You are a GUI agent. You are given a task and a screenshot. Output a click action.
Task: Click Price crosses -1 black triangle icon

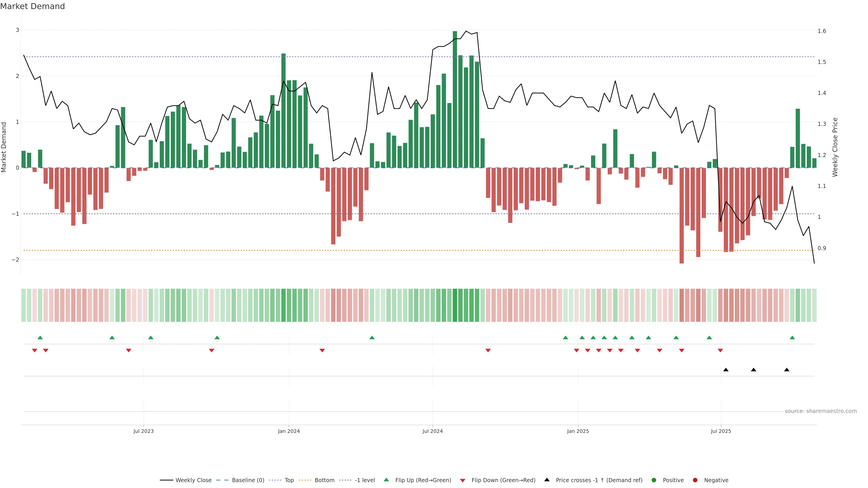[547, 480]
